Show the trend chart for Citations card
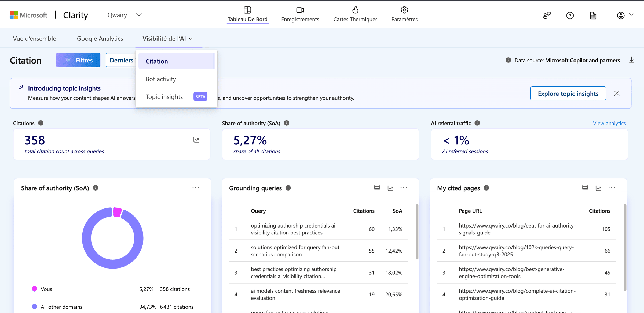 point(196,140)
